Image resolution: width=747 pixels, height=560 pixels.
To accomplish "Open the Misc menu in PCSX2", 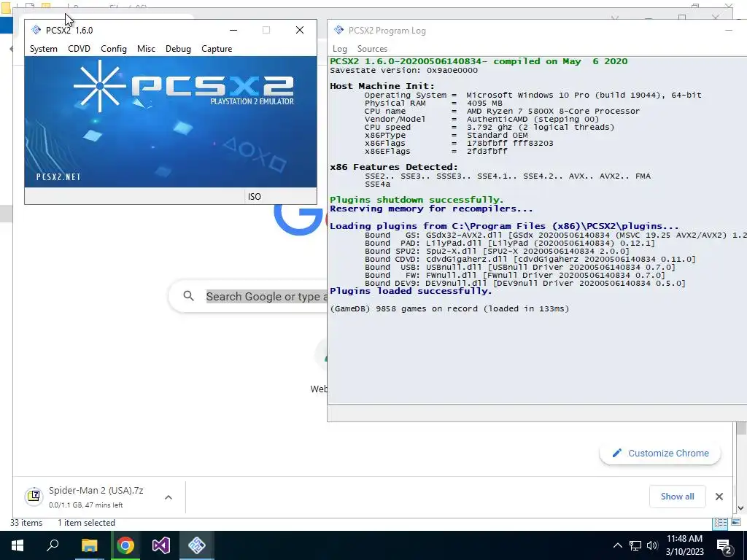I will pos(146,49).
